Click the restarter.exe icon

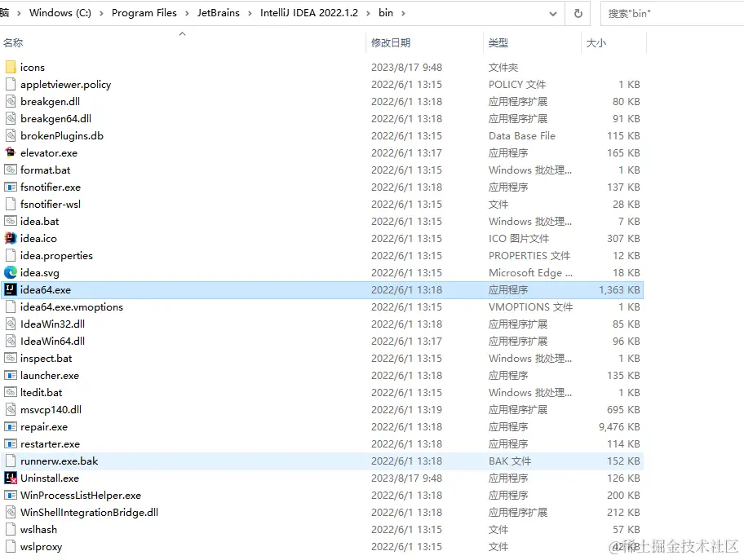pyautogui.click(x=11, y=443)
